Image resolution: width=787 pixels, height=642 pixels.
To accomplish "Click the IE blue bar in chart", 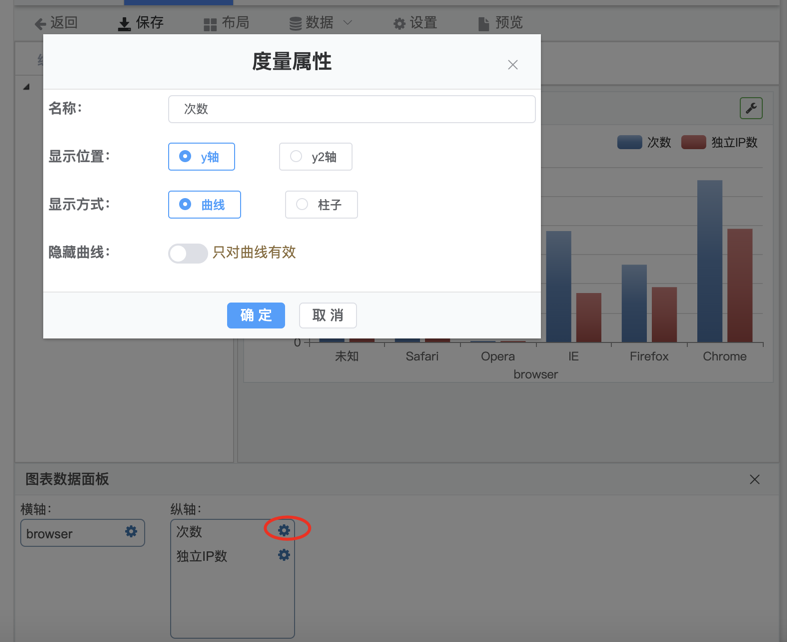I will click(x=559, y=287).
